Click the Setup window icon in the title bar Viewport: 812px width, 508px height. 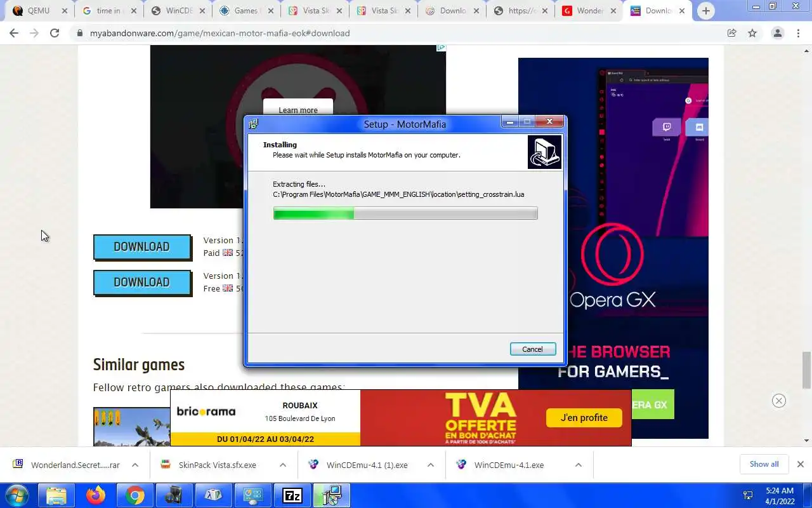(254, 124)
